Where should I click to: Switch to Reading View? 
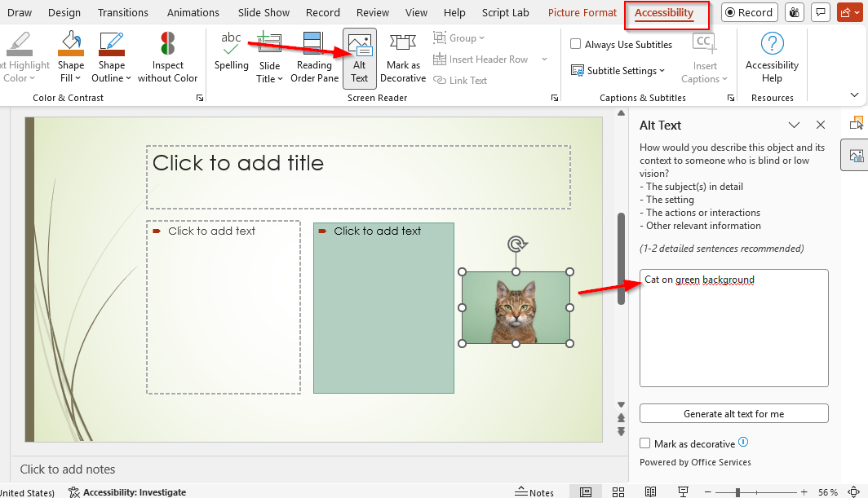[650, 492]
